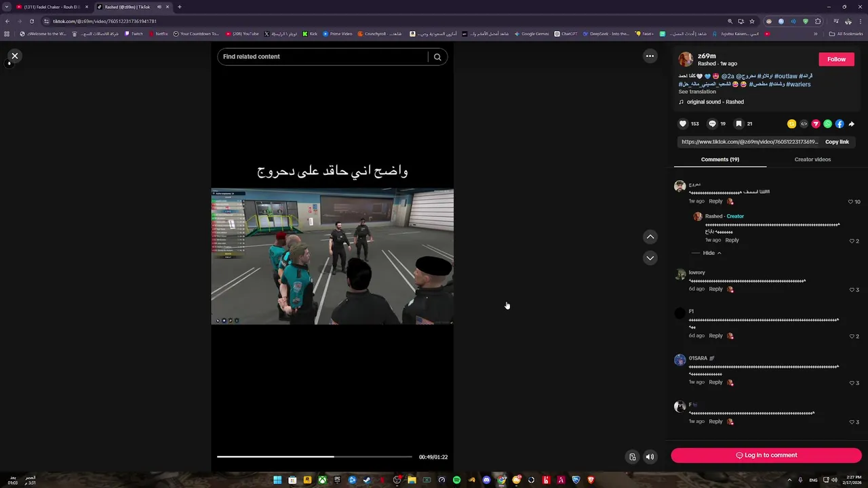Reply to lovrory's comment

click(x=715, y=289)
